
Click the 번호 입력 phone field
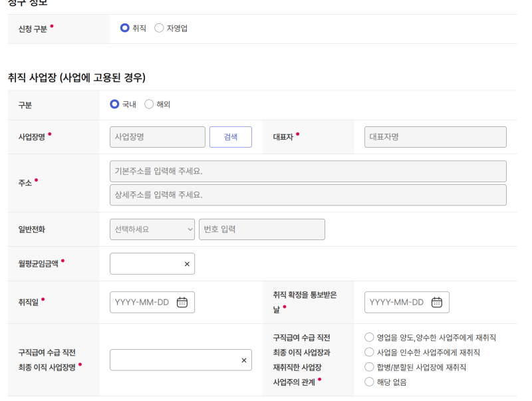click(x=262, y=229)
